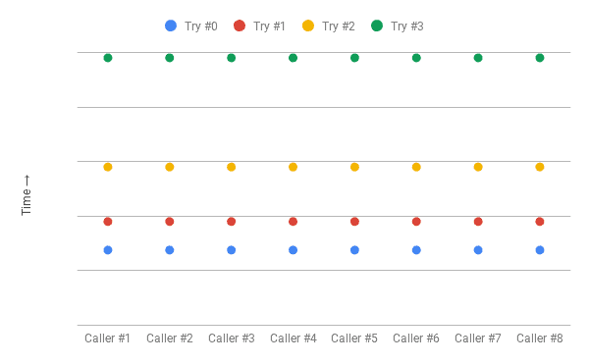
Task: Click Caller #7 blue Try #0 point
Action: [478, 250]
